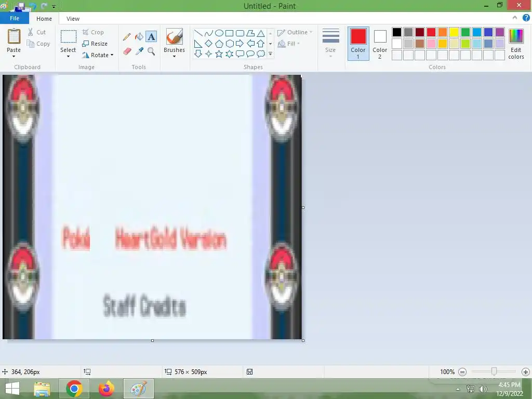The image size is (532, 399).
Task: Choose the Pentagon shape
Action: 219,44
